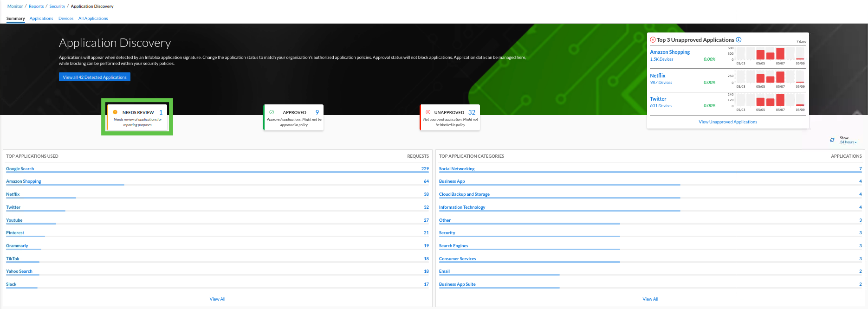Click the Unapproved count 32
Screen dimensions: 868x309
click(472, 112)
